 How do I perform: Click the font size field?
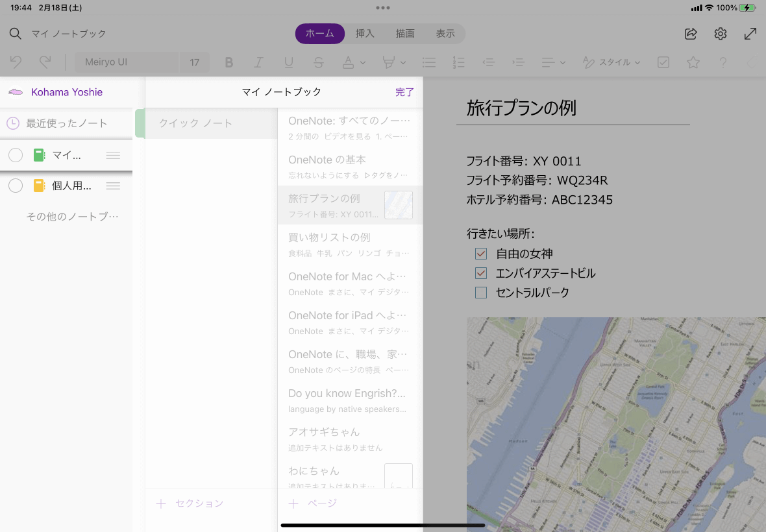pos(194,62)
